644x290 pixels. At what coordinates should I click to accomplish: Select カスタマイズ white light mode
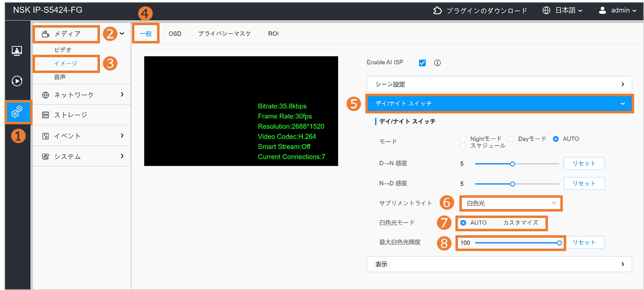(x=496, y=223)
